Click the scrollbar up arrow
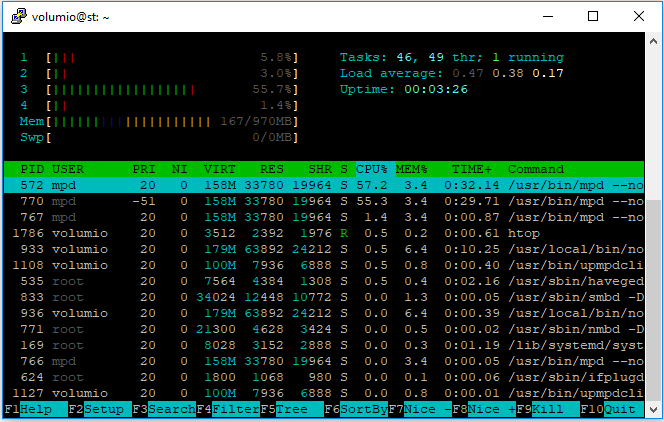 point(653,41)
